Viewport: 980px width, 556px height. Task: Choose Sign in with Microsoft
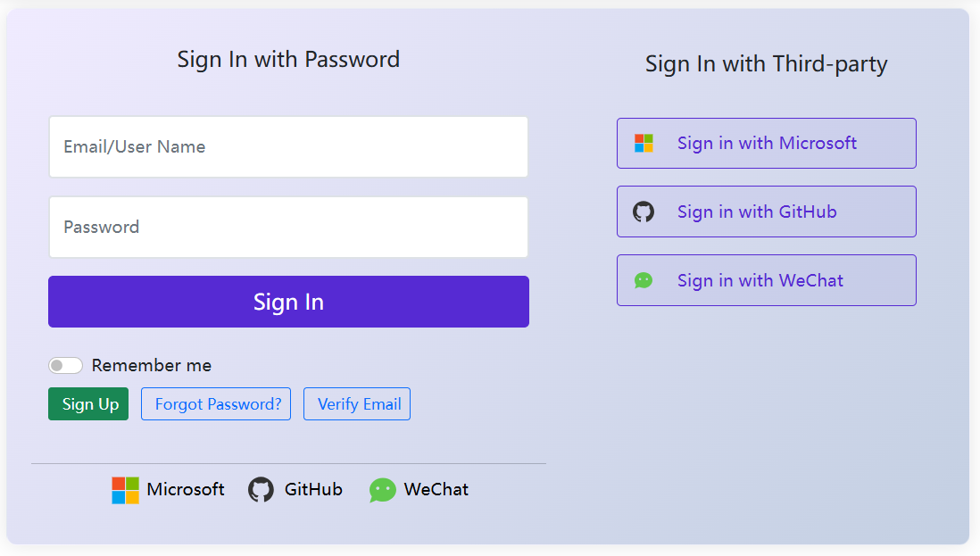767,144
